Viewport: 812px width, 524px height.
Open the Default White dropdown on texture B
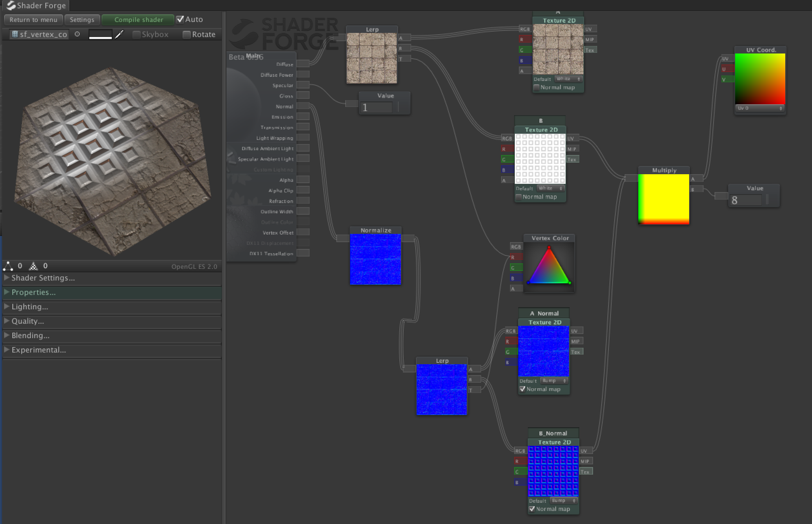tap(550, 188)
